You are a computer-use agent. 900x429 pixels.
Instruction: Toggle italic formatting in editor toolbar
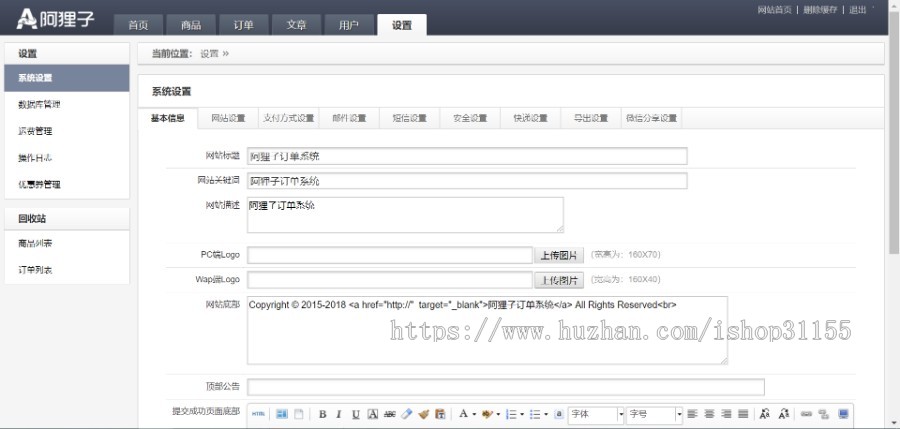(339, 414)
